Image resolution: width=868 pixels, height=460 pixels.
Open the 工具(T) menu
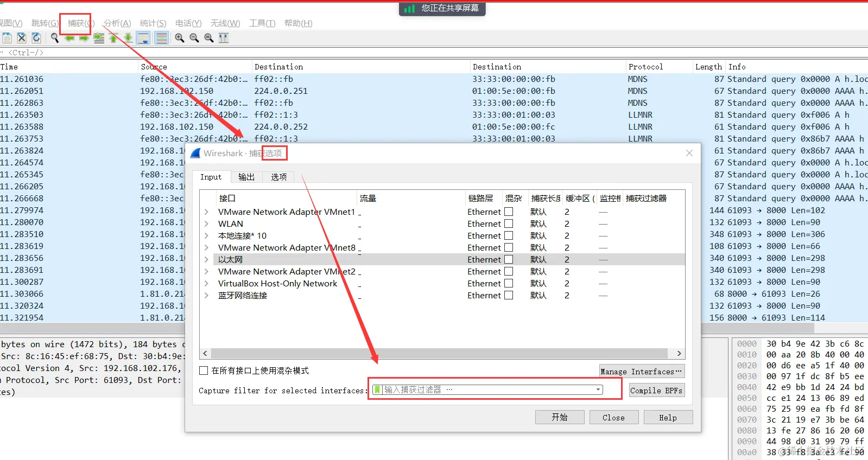pos(262,23)
